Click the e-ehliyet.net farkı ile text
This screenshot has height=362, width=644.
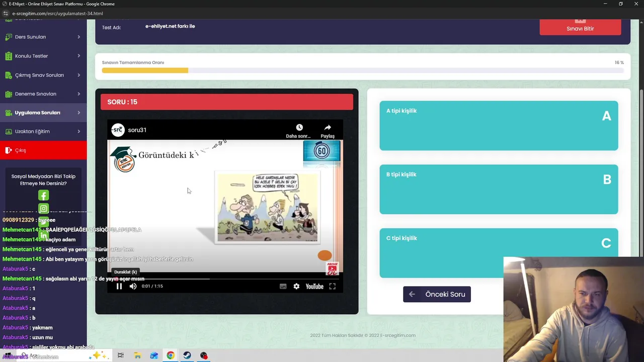[170, 26]
